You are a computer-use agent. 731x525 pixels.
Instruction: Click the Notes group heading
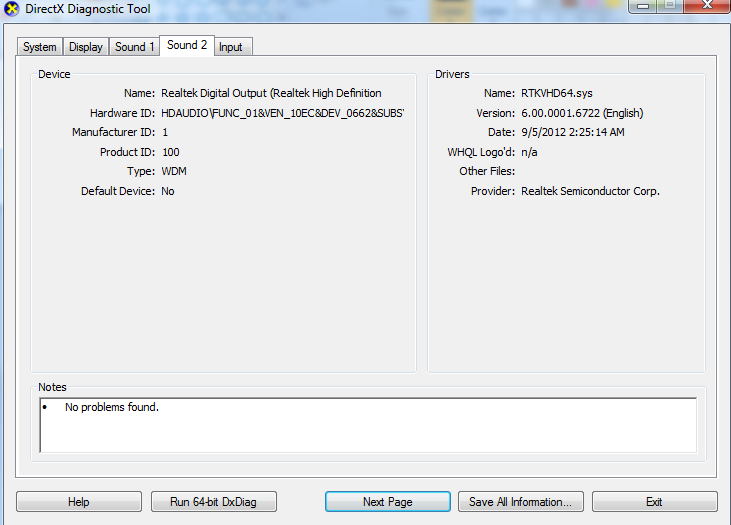pos(52,387)
